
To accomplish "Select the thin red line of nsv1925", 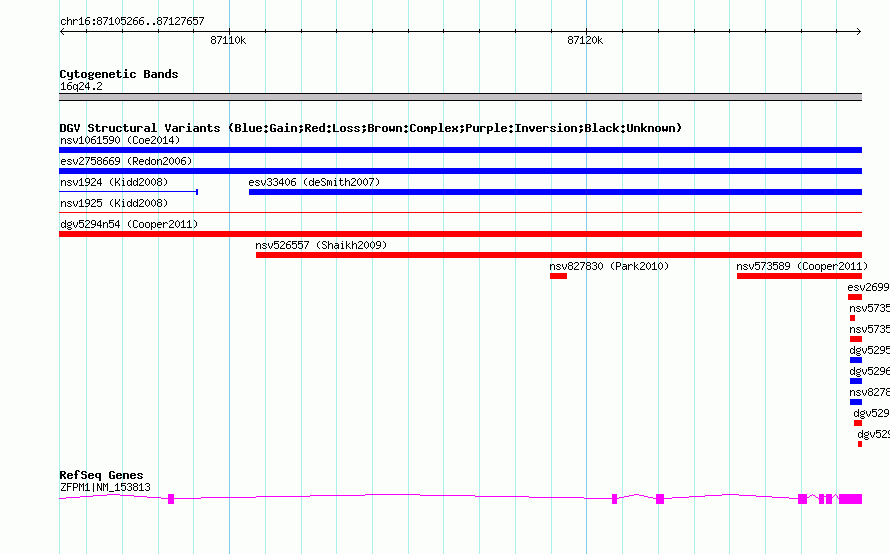I will [460, 213].
